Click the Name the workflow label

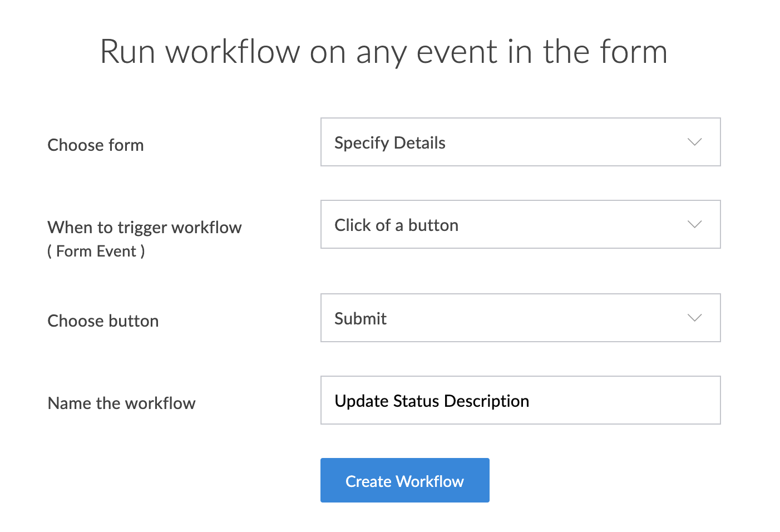pos(121,403)
